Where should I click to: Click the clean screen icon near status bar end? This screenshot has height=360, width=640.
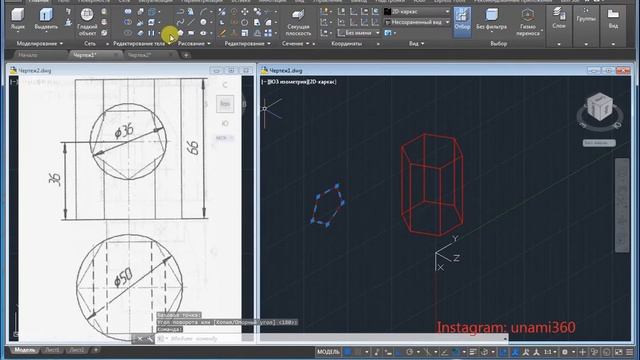(x=619, y=351)
